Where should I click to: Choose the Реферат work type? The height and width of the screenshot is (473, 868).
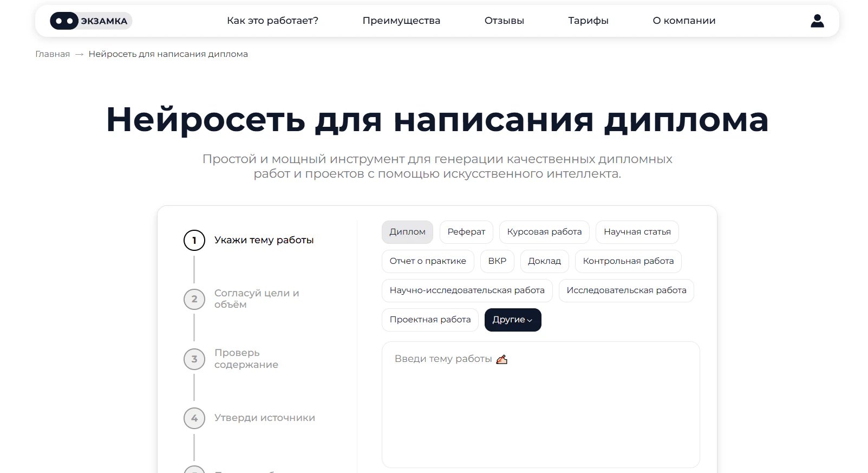pos(466,232)
